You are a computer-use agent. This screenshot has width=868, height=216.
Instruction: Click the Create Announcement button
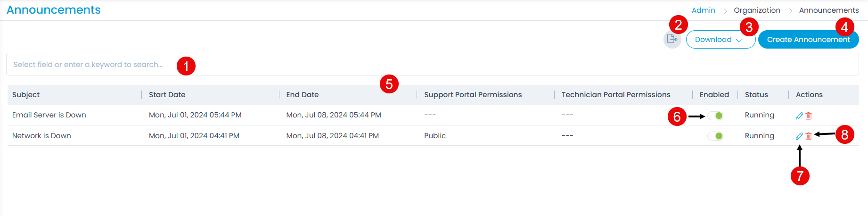point(808,40)
